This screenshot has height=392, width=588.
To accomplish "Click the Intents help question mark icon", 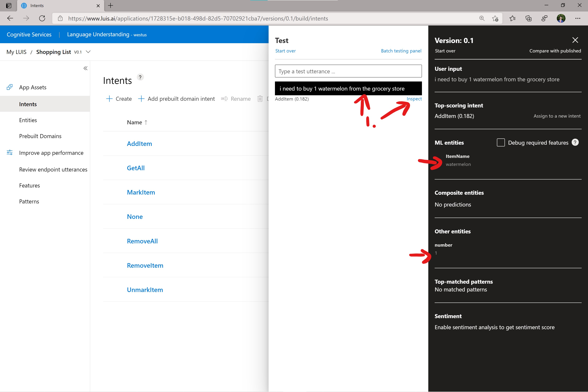I will (x=140, y=77).
